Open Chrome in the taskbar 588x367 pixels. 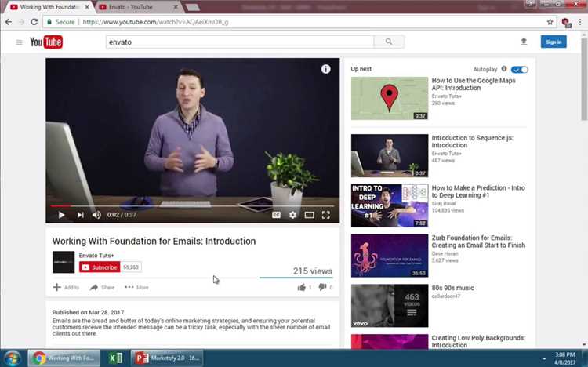(64, 358)
